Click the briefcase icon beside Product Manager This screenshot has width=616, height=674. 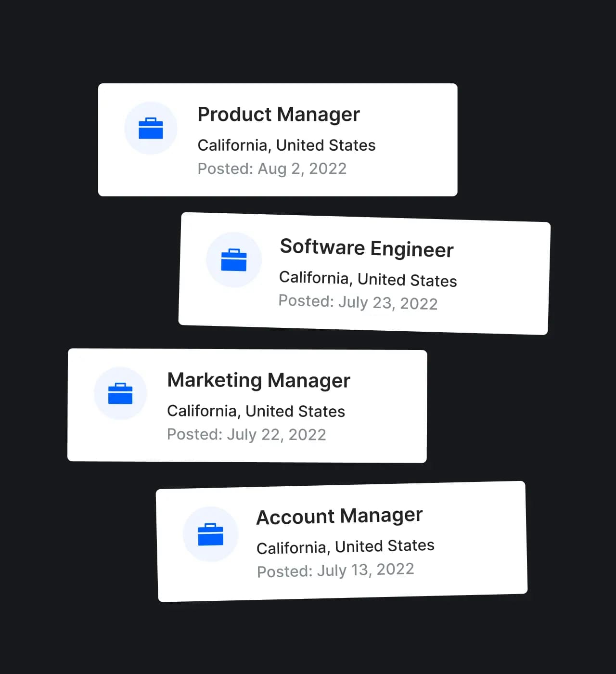point(151,128)
